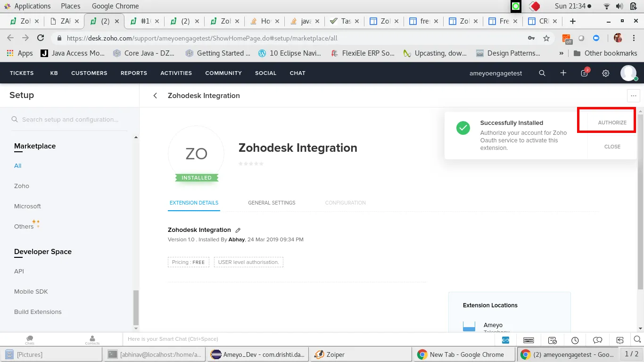Viewport: 644px width, 362px height.
Task: Select Microsoft under Marketplace
Action: point(27,206)
